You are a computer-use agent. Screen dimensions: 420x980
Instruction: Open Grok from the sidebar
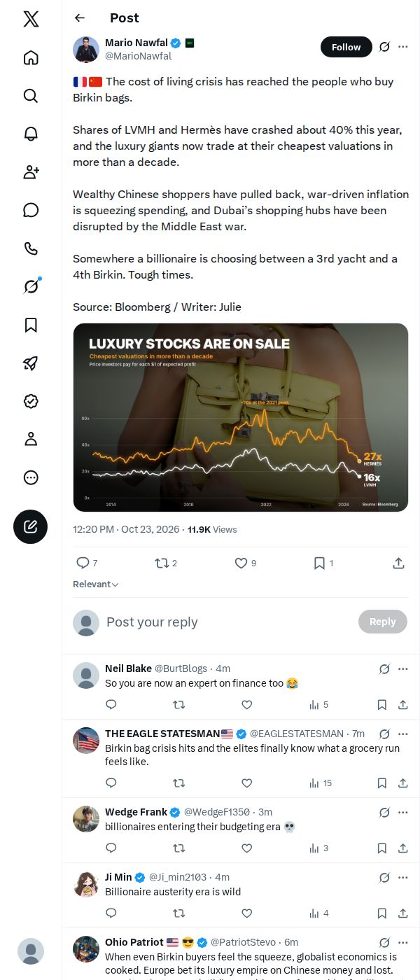click(x=31, y=286)
